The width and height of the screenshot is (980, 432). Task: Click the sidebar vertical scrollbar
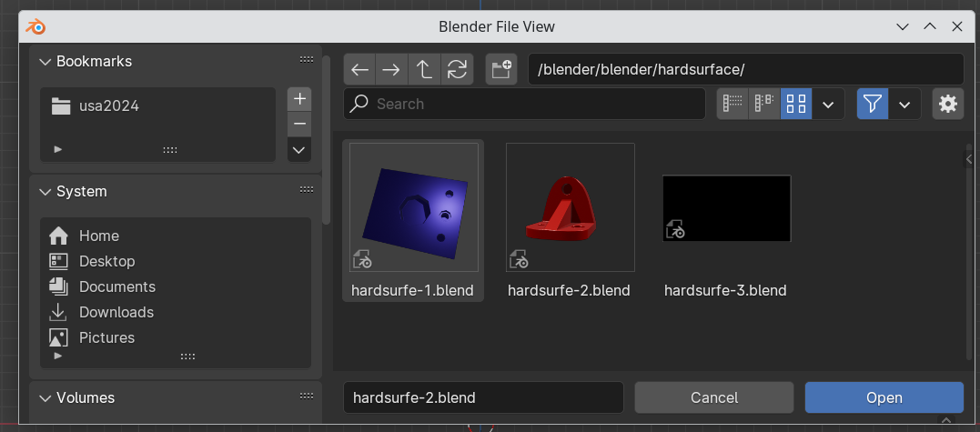pos(327,140)
